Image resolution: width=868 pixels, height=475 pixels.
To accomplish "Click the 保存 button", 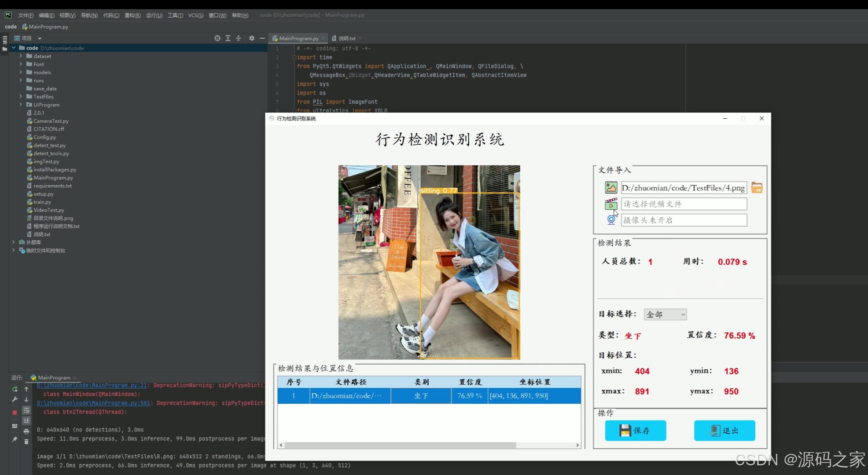I will (635, 431).
